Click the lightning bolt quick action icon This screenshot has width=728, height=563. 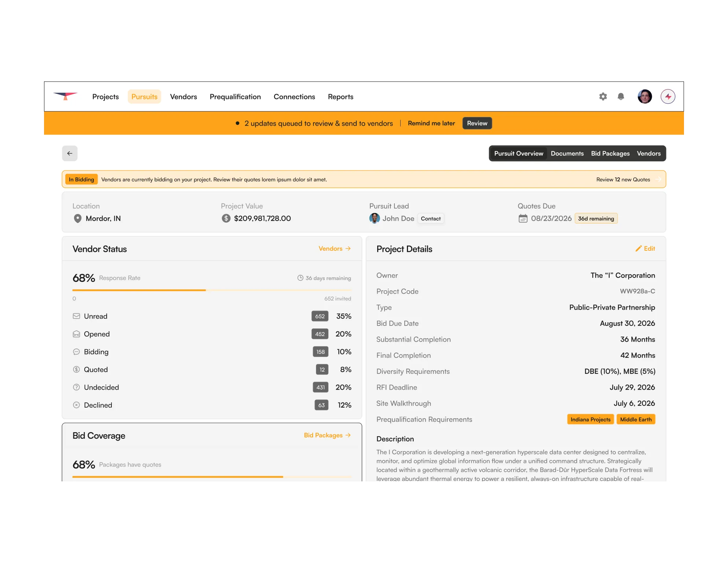[x=668, y=96]
